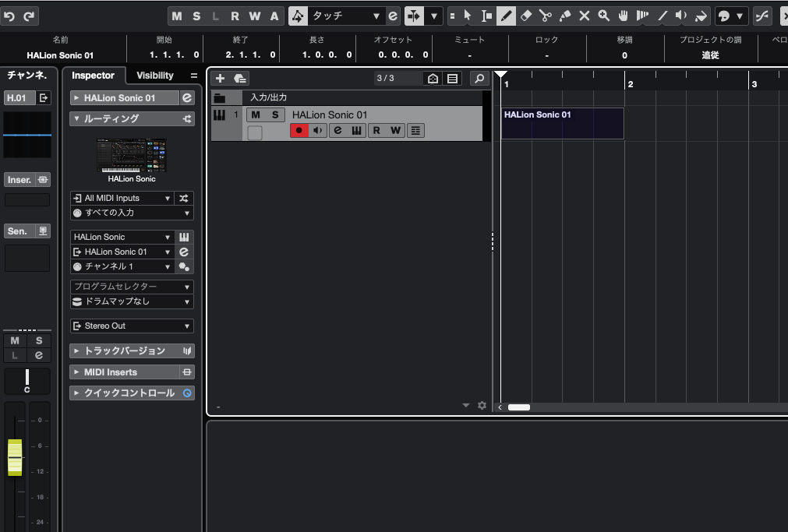Open the Stereo Out routing dropdown

coord(132,326)
